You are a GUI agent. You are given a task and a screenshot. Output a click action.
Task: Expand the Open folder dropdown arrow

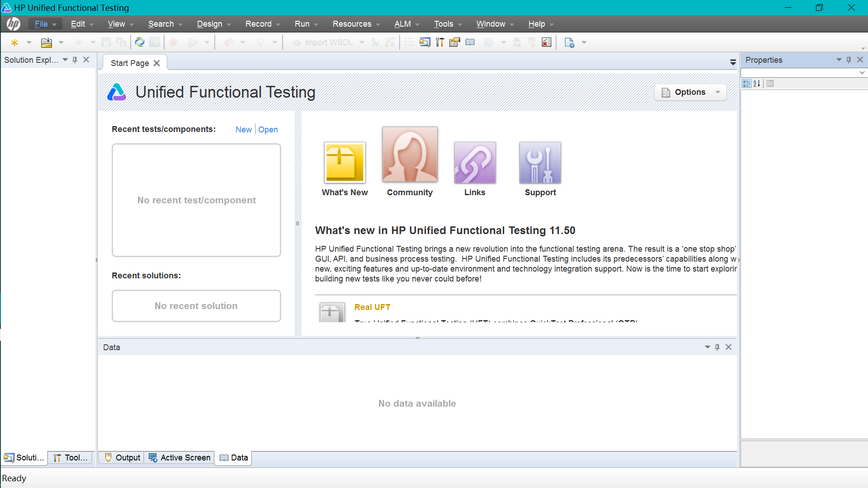[x=61, y=42]
